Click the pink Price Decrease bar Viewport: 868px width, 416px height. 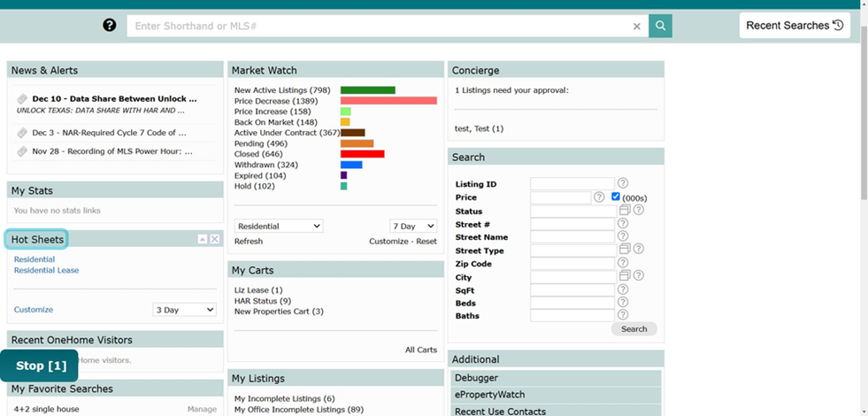[388, 101]
